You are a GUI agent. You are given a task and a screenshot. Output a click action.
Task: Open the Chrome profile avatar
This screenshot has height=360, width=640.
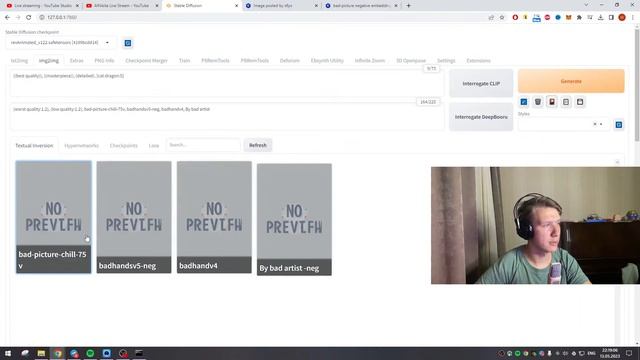tap(622, 18)
